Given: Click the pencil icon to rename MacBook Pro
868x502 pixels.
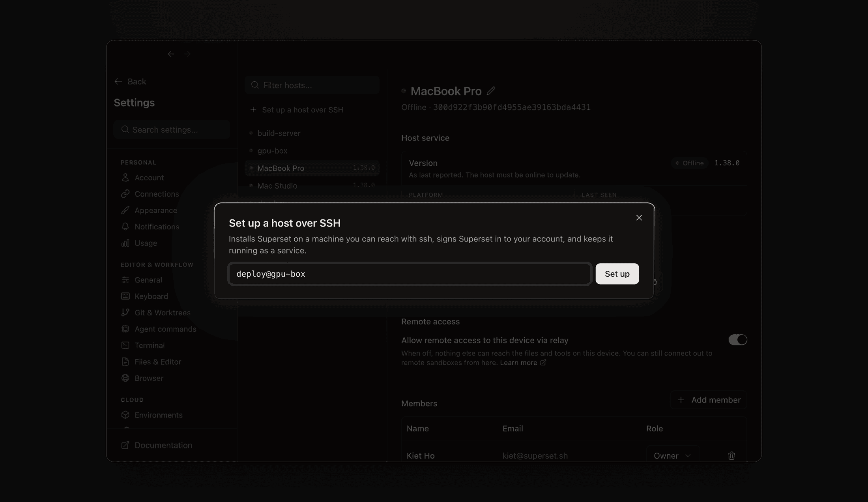Looking at the screenshot, I should click(x=491, y=91).
